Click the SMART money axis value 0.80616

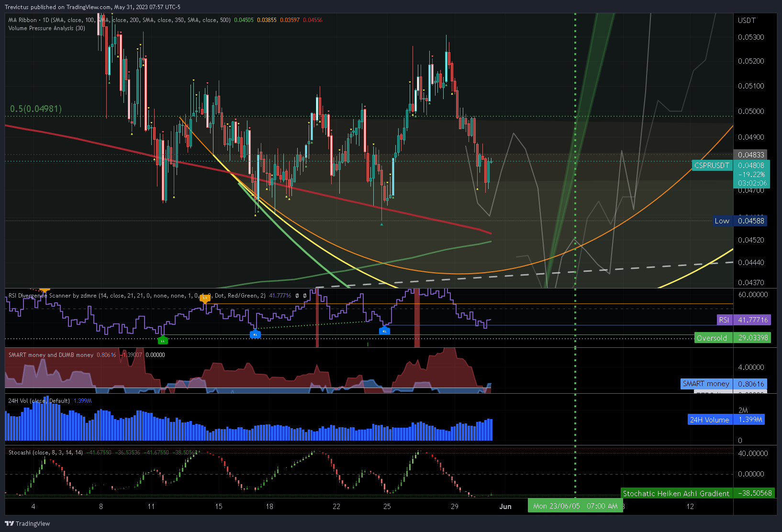point(750,384)
